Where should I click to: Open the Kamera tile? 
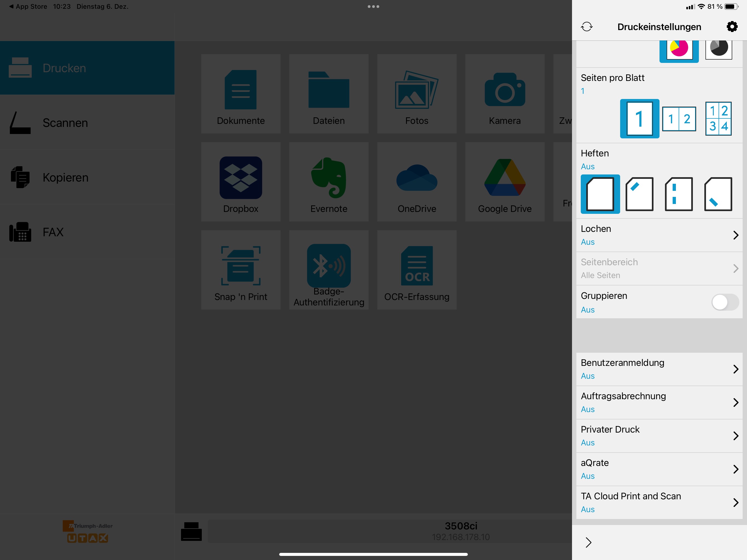point(504,94)
